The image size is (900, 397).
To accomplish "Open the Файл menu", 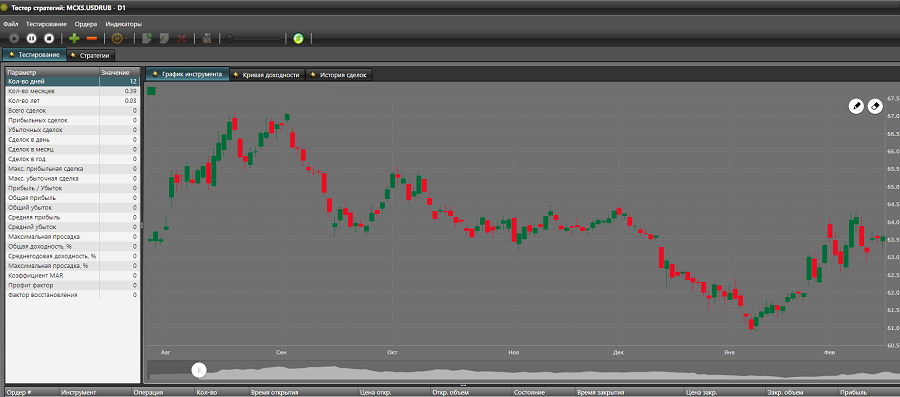I will [10, 24].
